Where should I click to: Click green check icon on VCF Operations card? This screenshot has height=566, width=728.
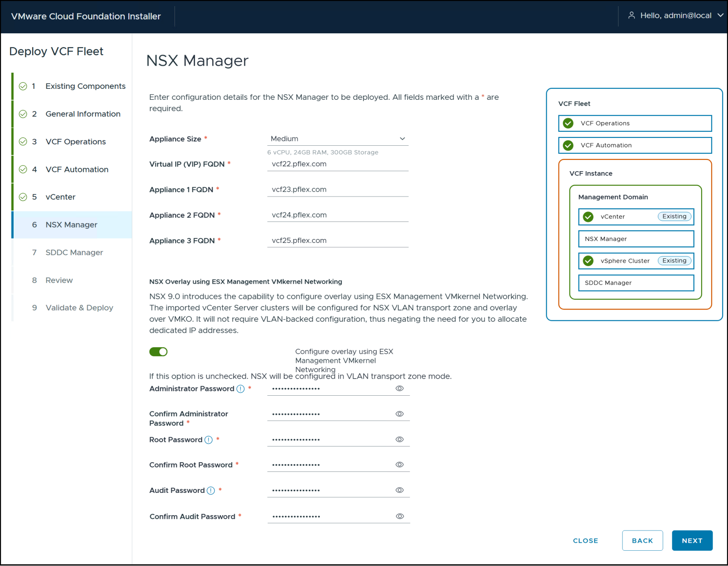click(568, 123)
